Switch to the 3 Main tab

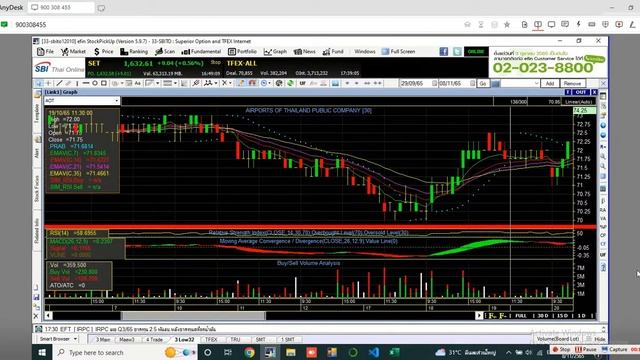click(102, 340)
